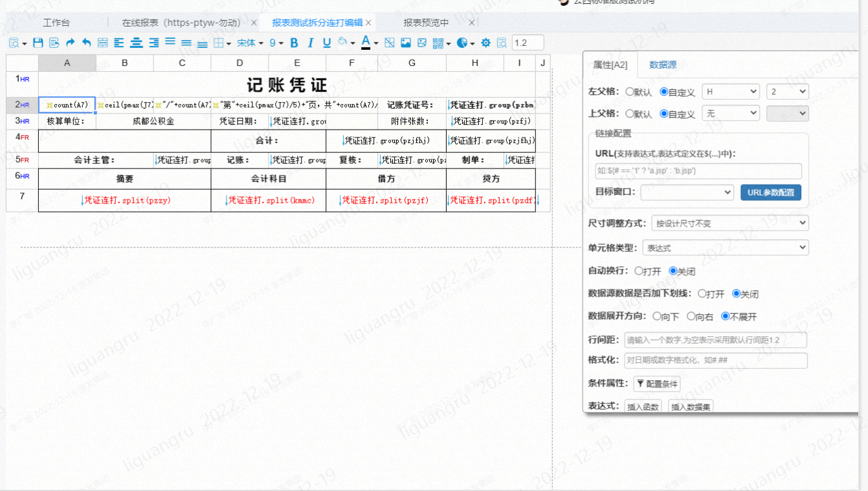This screenshot has width=868, height=491.
Task: Open the 上父格 dropdown showing 无
Action: [731, 113]
